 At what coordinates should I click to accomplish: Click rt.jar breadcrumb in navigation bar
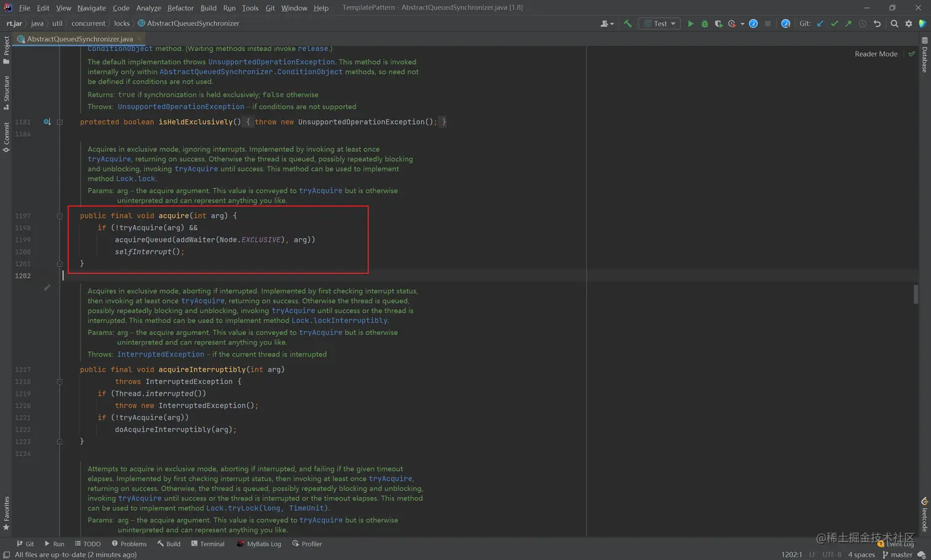[14, 23]
